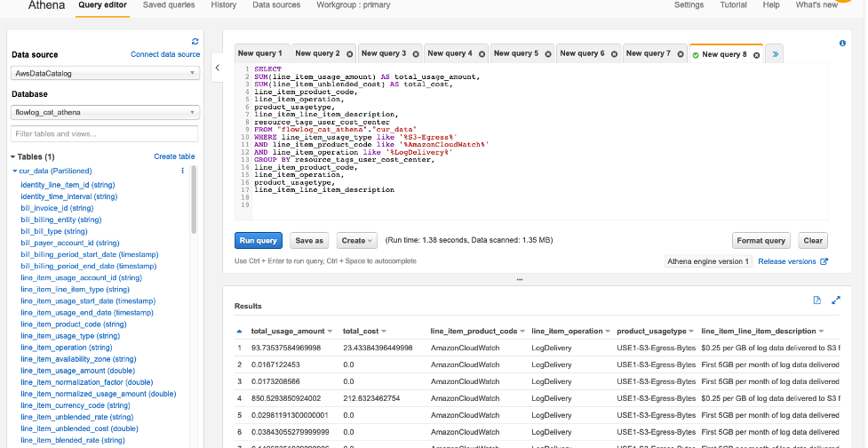This screenshot has width=868, height=448.
Task: Switch to New query 1 tab
Action: (x=260, y=53)
